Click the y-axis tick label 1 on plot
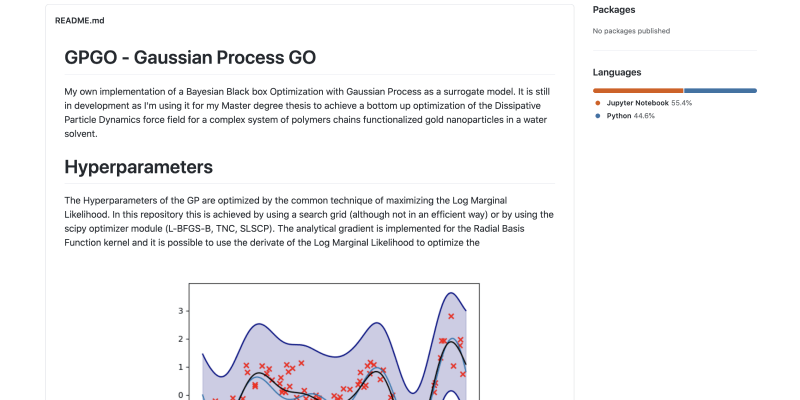Viewport: 800px width, 400px height. tap(181, 367)
